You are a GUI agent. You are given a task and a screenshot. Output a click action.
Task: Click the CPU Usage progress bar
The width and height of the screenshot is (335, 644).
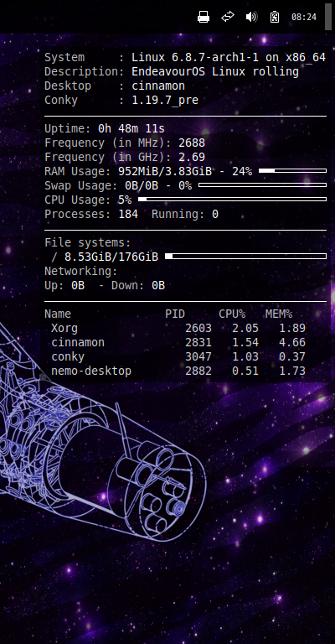pos(232,200)
